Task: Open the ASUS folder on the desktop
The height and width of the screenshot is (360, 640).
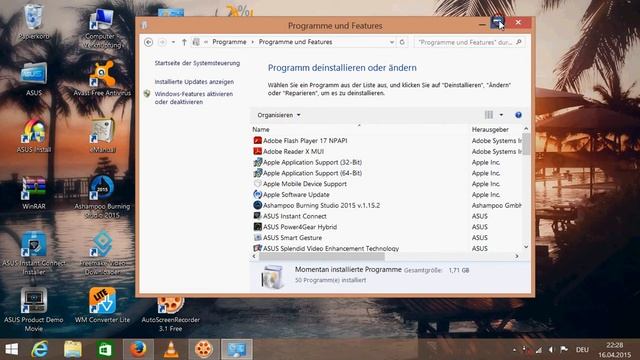Action: click(x=33, y=78)
